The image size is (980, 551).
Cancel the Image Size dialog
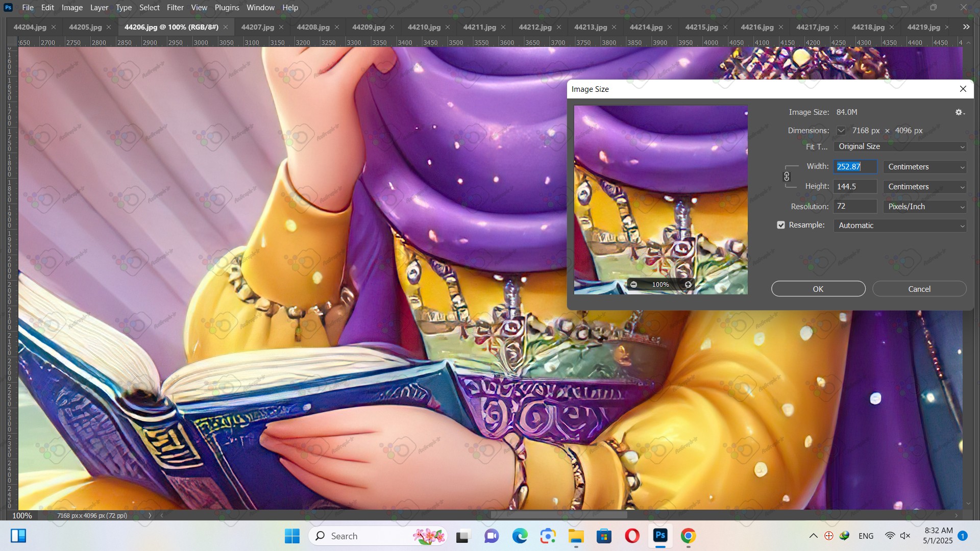click(x=919, y=289)
